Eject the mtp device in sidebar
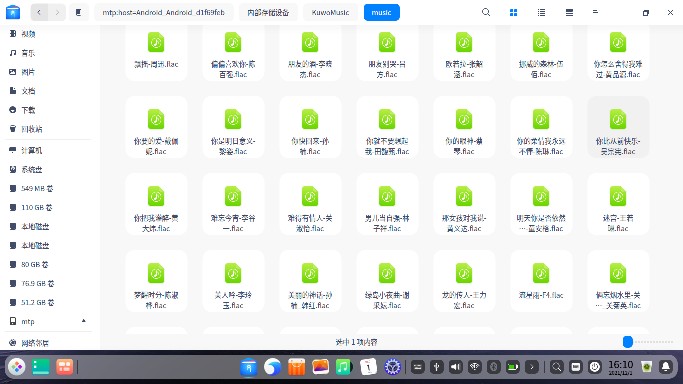The image size is (683, 384). tap(84, 321)
